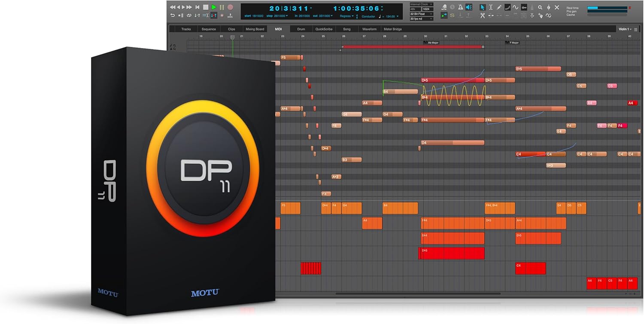Screen dimensions: 644x324
Task: Open the QuickScribe tab
Action: (x=323, y=29)
